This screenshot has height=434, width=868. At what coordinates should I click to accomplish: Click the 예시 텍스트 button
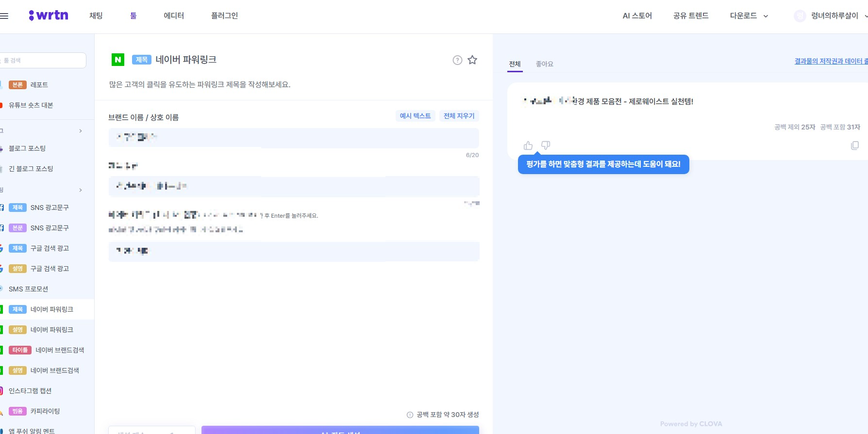(x=415, y=116)
